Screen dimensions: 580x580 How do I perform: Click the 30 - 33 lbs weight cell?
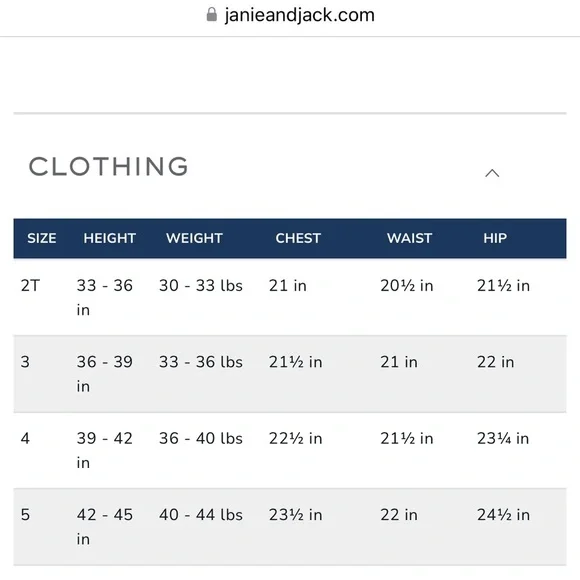pos(201,286)
